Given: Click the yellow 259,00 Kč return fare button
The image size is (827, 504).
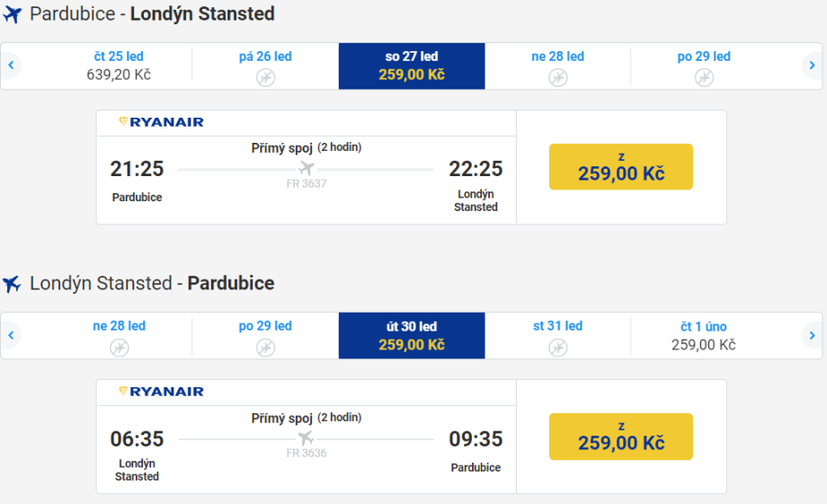Looking at the screenshot, I should pyautogui.click(x=620, y=437).
